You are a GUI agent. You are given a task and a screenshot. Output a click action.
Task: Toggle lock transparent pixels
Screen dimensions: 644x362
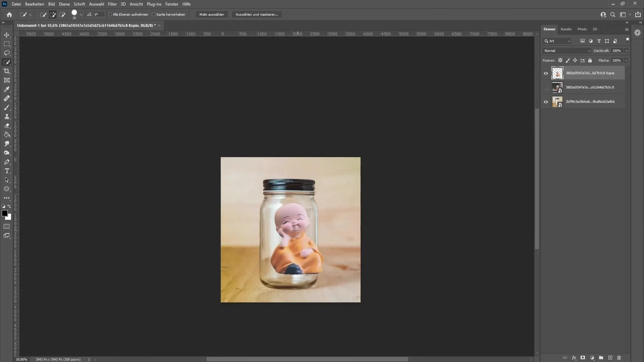560,60
